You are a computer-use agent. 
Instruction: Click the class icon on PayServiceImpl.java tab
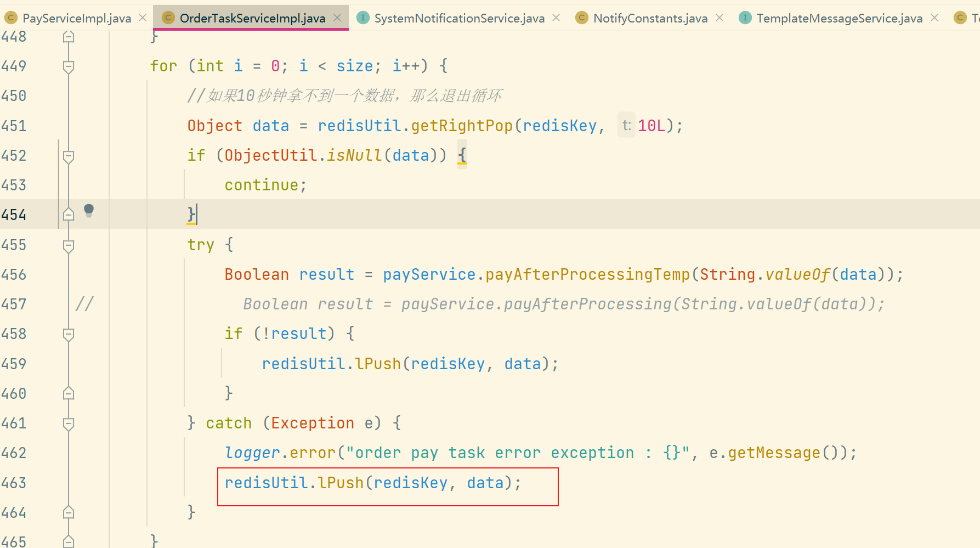click(x=10, y=18)
